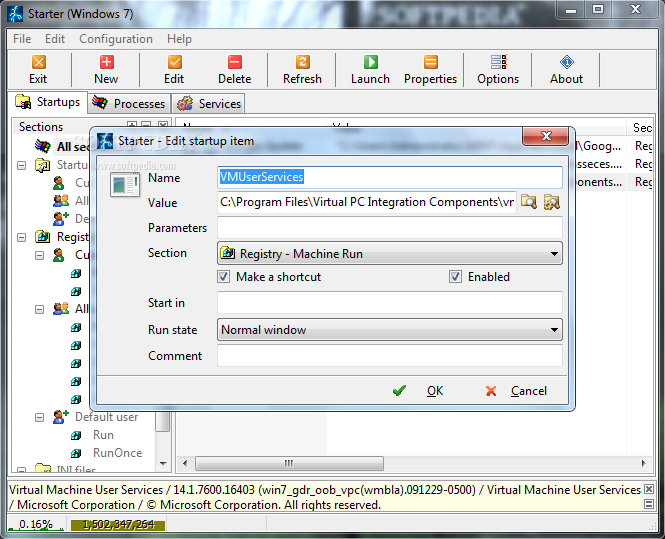The image size is (665, 539).
Task: Collapse the Startup folders tree node
Action: [x=21, y=165]
